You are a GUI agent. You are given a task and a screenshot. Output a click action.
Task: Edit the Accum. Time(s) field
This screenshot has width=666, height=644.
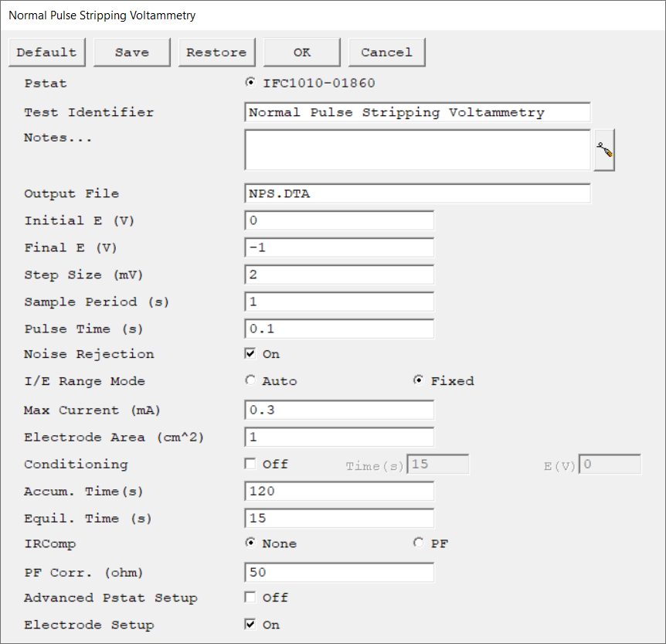339,492
